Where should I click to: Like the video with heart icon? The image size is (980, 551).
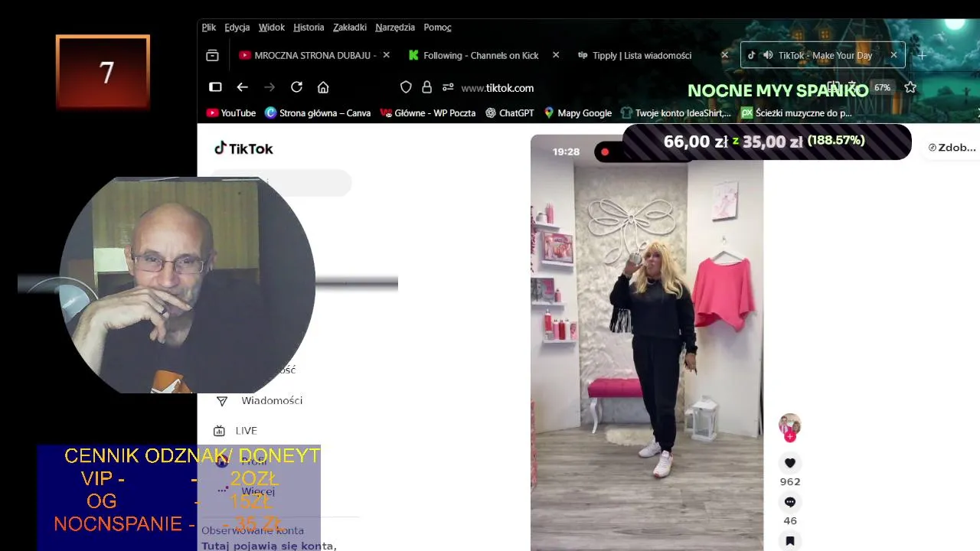[x=790, y=463]
